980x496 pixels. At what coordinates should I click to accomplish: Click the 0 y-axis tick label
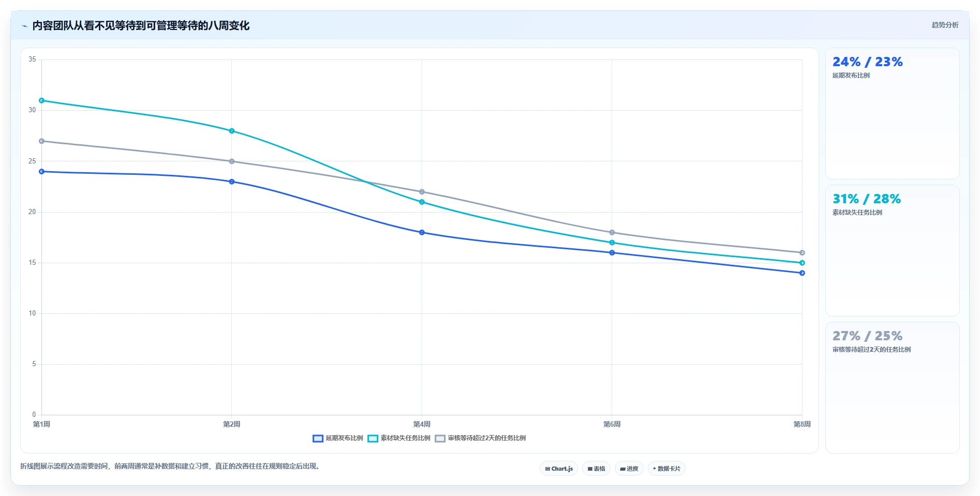click(34, 415)
